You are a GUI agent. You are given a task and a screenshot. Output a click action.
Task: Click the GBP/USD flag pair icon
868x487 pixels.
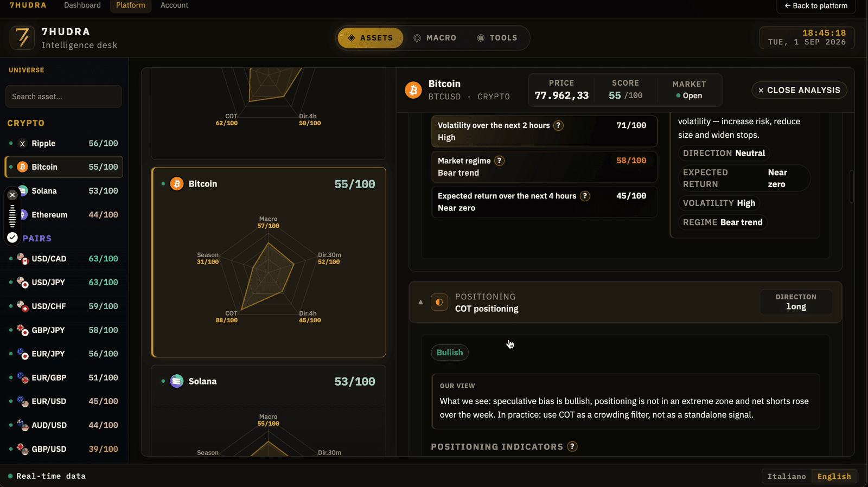pos(22,450)
